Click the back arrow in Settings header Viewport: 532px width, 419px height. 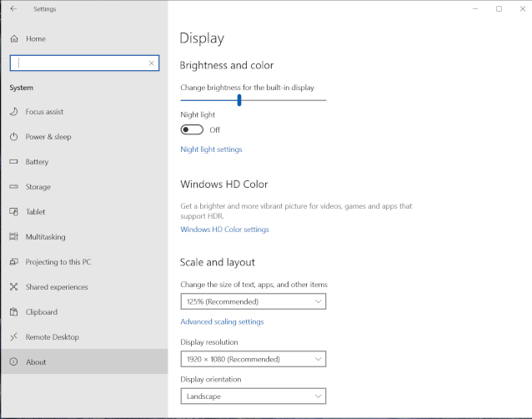pyautogui.click(x=13, y=9)
